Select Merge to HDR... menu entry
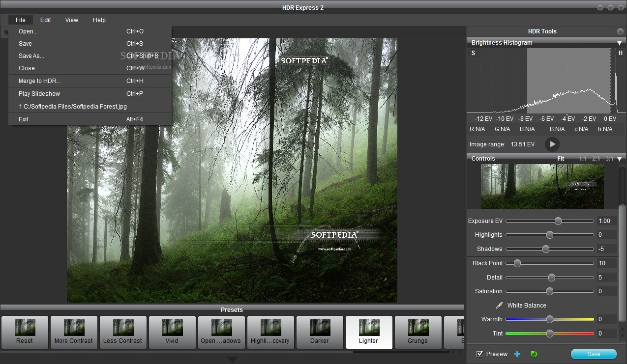Viewport: 627px width, 364px height. point(90,81)
